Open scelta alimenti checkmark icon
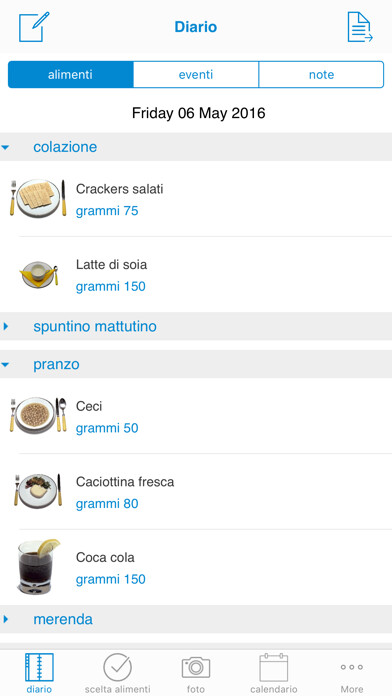The image size is (392, 696). point(118,667)
